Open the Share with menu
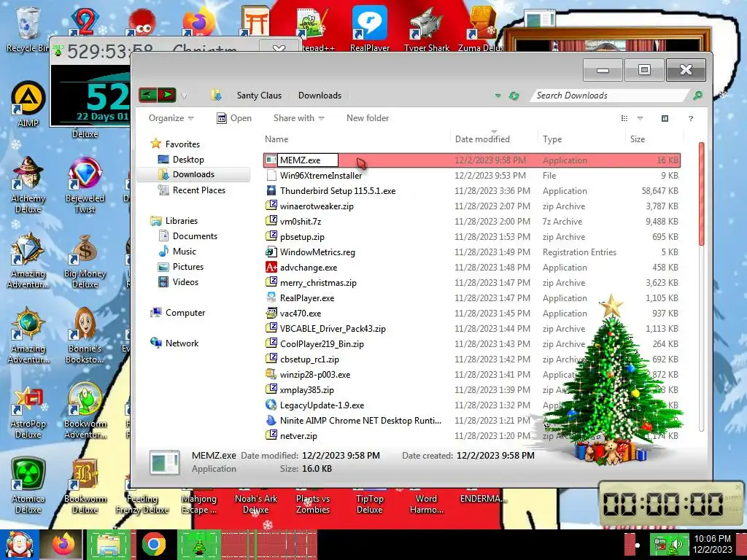747x560 pixels. [x=298, y=118]
